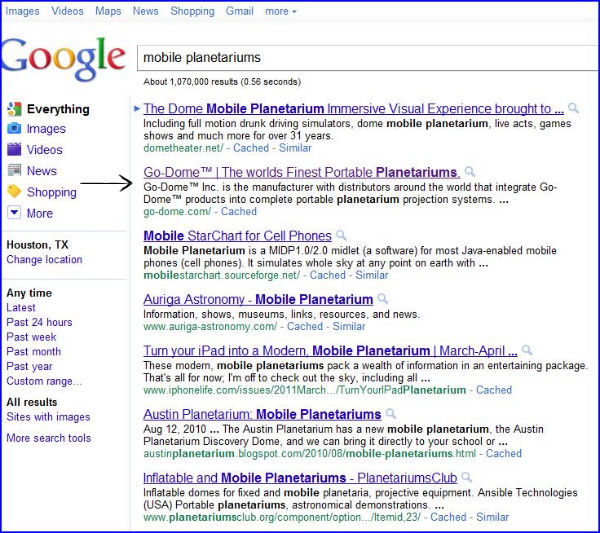Image resolution: width=600 pixels, height=533 pixels.
Task: Click preview magnifier beside Austin Planetarium result
Action: (390, 414)
